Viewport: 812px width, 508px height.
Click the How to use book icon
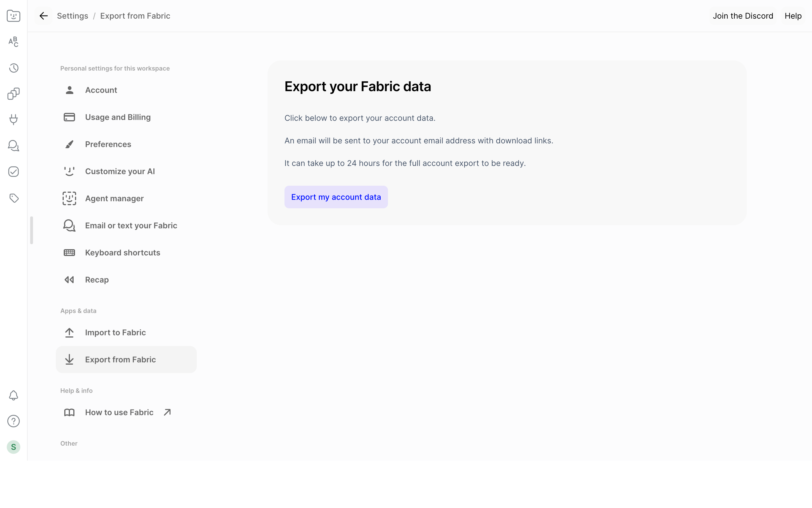[69, 412]
